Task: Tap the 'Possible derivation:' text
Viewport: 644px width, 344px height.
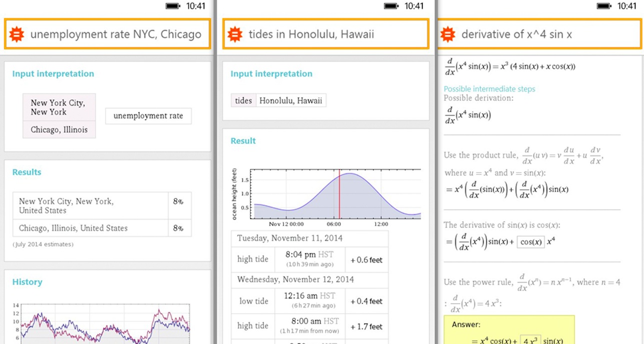Action: pyautogui.click(x=479, y=98)
